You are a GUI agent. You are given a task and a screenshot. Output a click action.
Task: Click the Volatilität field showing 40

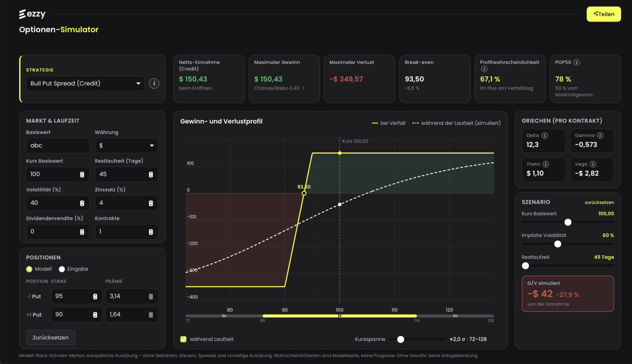(x=58, y=203)
